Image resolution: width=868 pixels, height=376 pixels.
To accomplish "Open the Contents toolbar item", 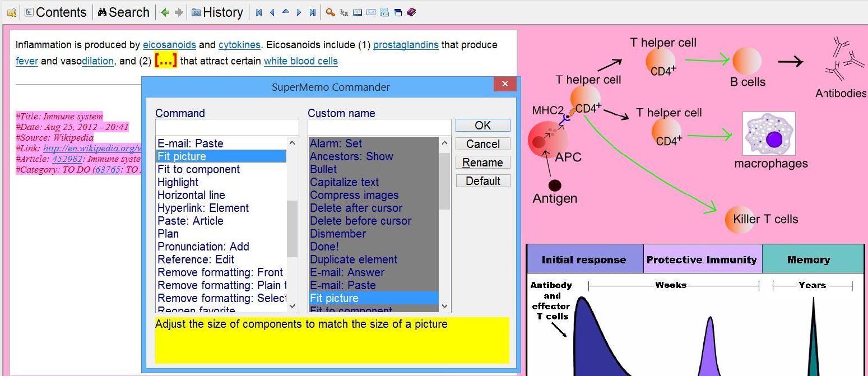I will point(55,12).
